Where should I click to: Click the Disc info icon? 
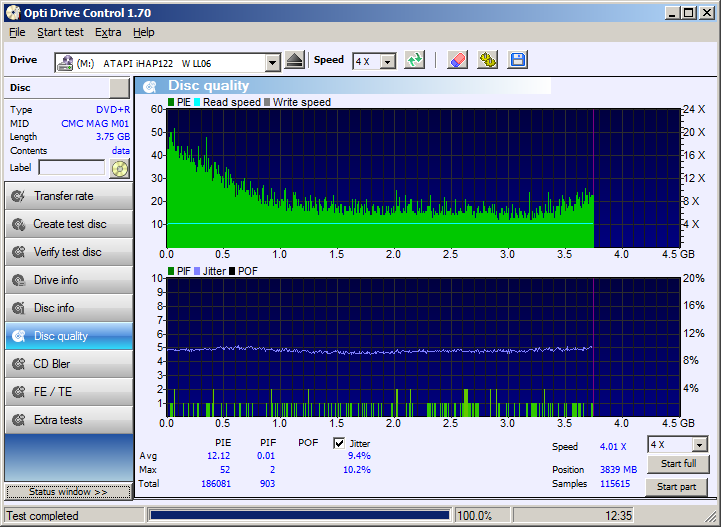(x=18, y=308)
